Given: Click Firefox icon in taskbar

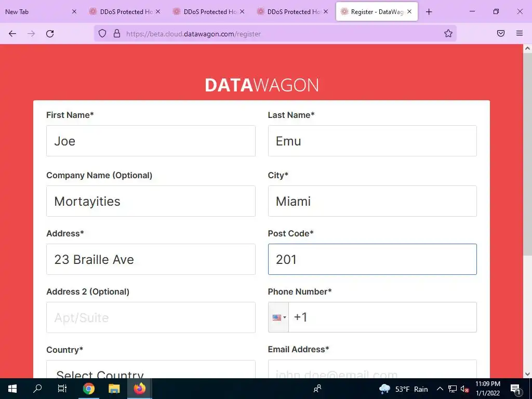Looking at the screenshot, I should click(139, 389).
